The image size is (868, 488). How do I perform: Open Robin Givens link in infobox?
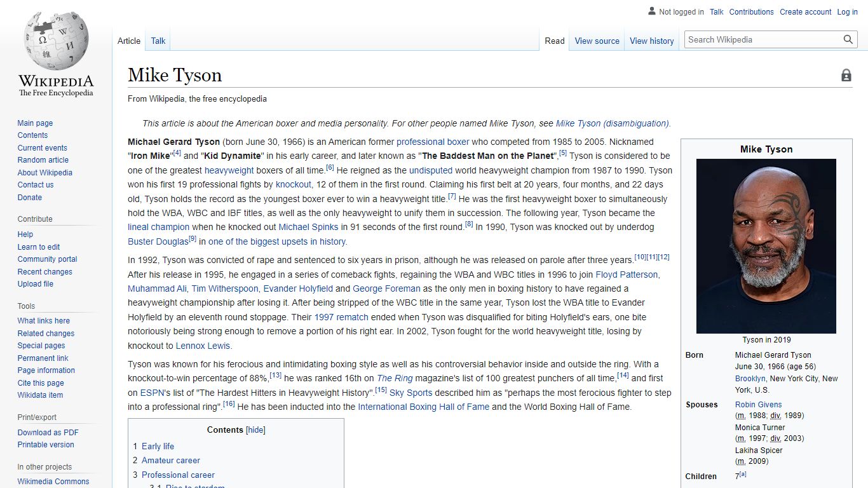758,405
